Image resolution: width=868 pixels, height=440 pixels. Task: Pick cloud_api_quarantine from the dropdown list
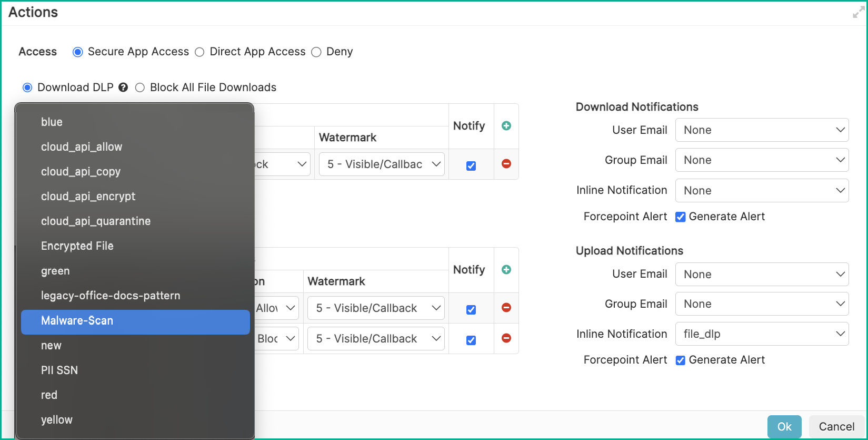pyautogui.click(x=96, y=221)
